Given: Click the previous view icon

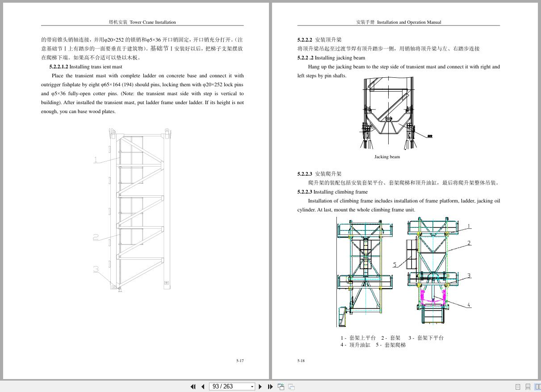Looking at the screenshot, I should 281,387.
